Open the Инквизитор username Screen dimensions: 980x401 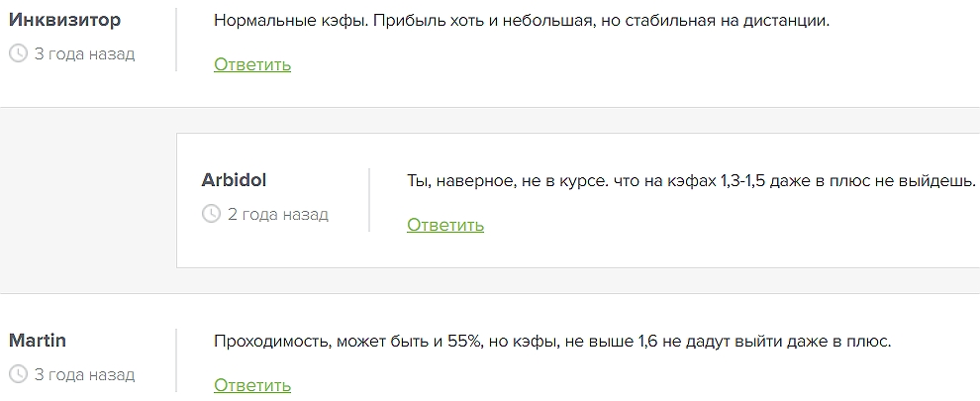point(65,20)
